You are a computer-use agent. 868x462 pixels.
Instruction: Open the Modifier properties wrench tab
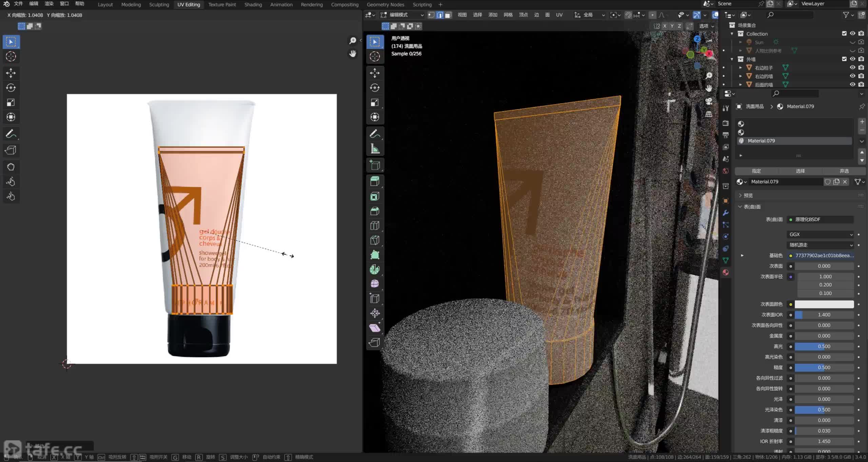point(726,213)
